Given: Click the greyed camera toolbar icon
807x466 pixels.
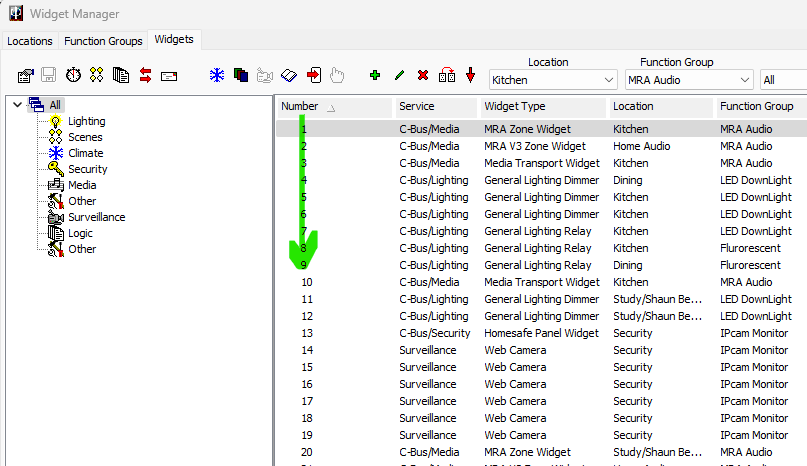Looking at the screenshot, I should click(x=265, y=76).
